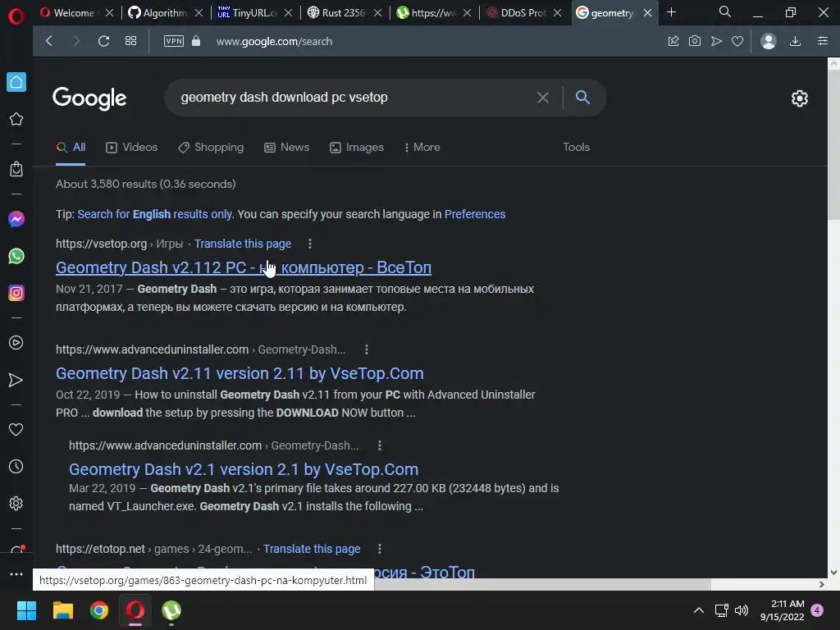The image size is (840, 630).
Task: Select the Videos search filter
Action: pos(132,148)
